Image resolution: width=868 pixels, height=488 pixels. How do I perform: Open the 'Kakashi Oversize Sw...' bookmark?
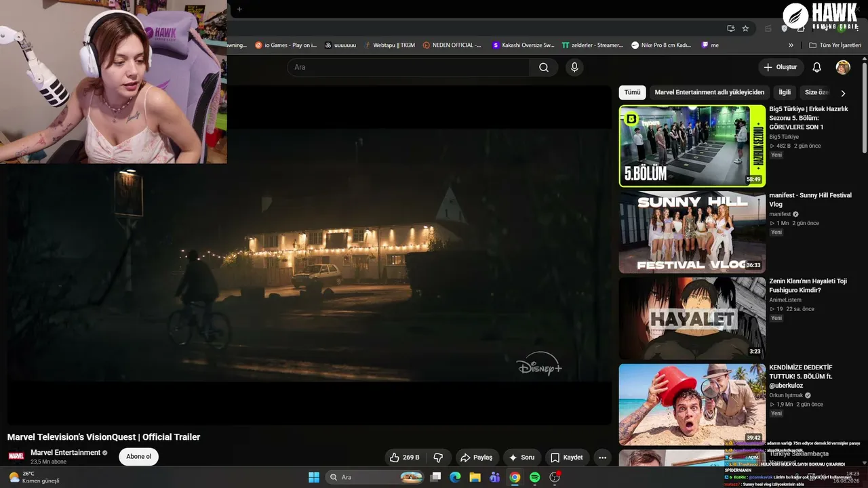click(x=524, y=45)
